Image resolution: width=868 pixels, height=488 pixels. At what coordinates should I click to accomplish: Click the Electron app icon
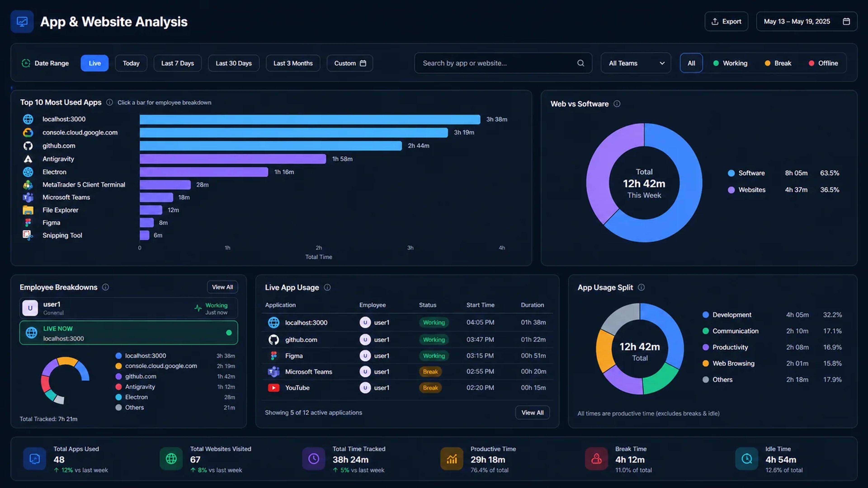pyautogui.click(x=28, y=172)
